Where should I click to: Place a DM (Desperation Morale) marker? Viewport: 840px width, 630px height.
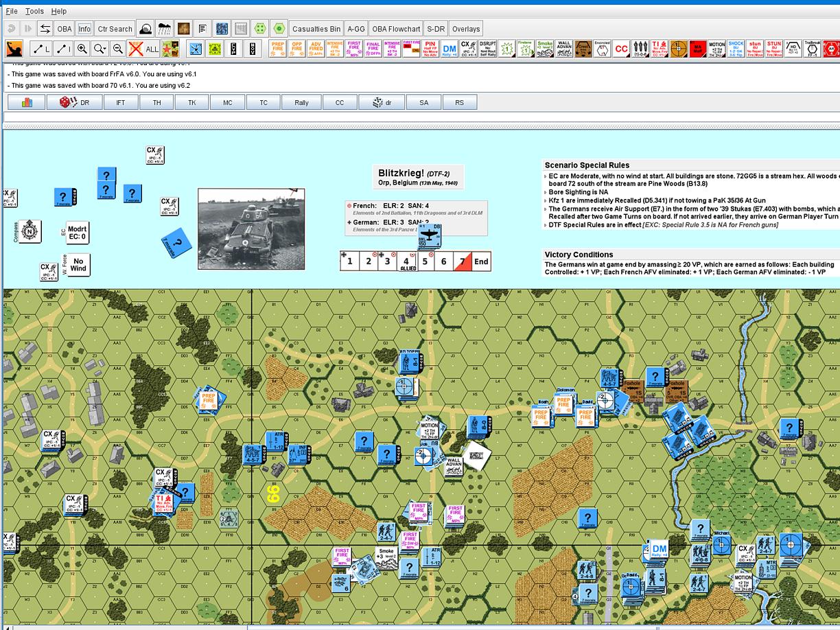coord(447,49)
